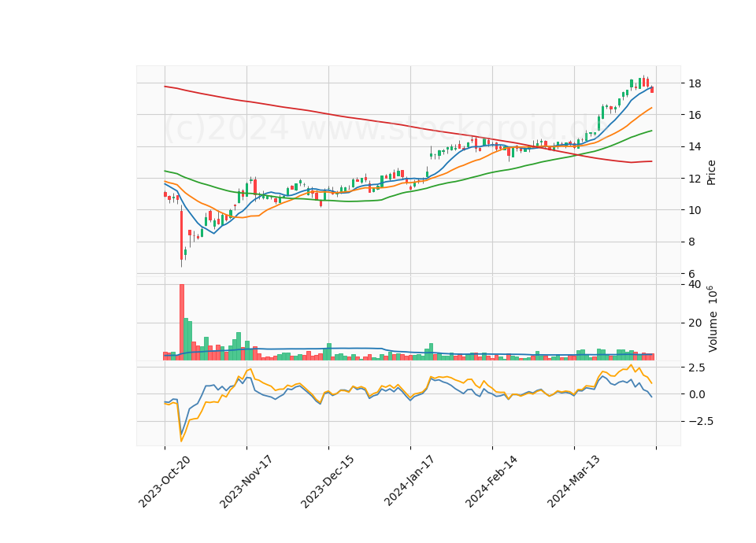The width and height of the screenshot is (756, 543).
Task: Click the 2023-Oct-20 date label
Action: coord(165,482)
